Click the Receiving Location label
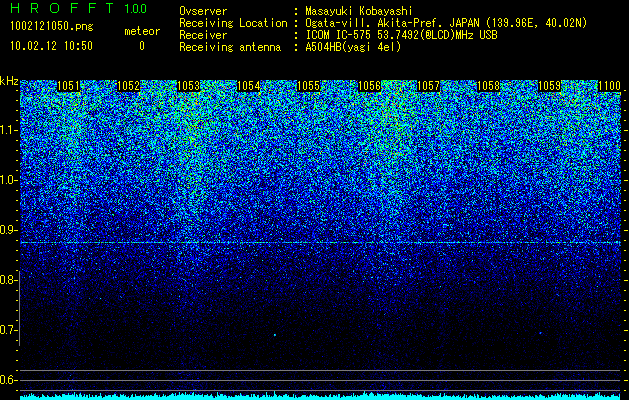The height and width of the screenshot is (400, 629). tap(233, 23)
